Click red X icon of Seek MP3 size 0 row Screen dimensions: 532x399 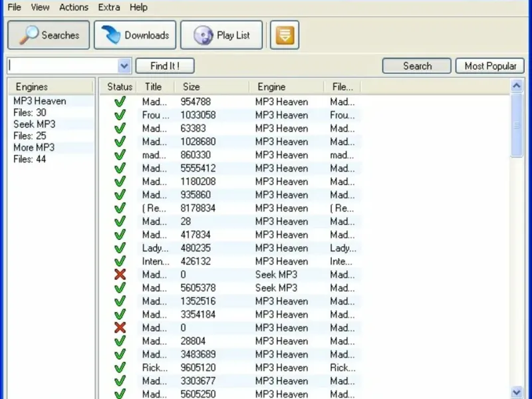pos(120,275)
